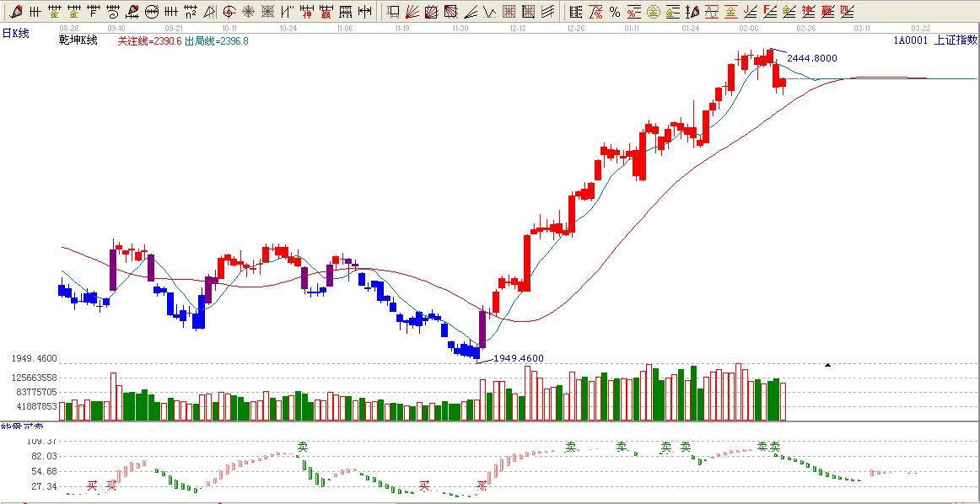The width and height of the screenshot is (980, 504).
Task: Select the horizontal width-arrows measure icon
Action: click(364, 12)
